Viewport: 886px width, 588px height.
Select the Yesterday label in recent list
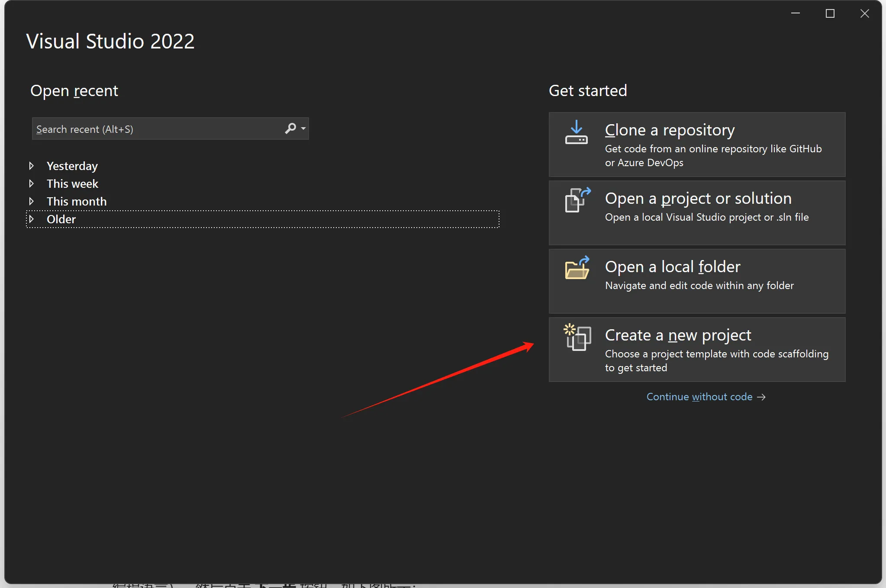point(72,166)
